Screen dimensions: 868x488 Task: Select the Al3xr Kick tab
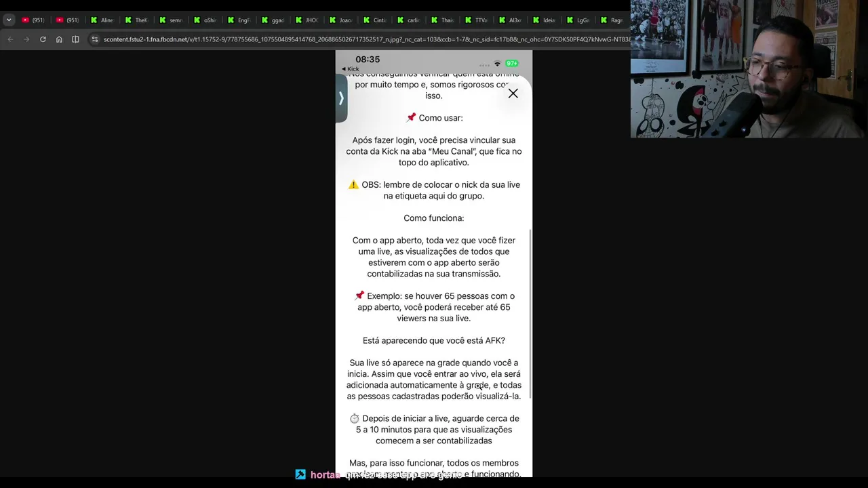(511, 20)
